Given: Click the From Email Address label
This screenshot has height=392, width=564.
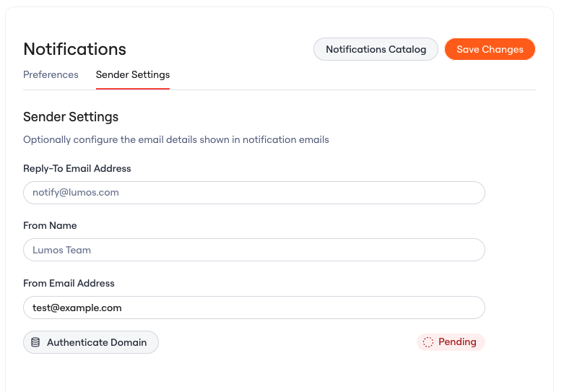Looking at the screenshot, I should pyautogui.click(x=69, y=283).
